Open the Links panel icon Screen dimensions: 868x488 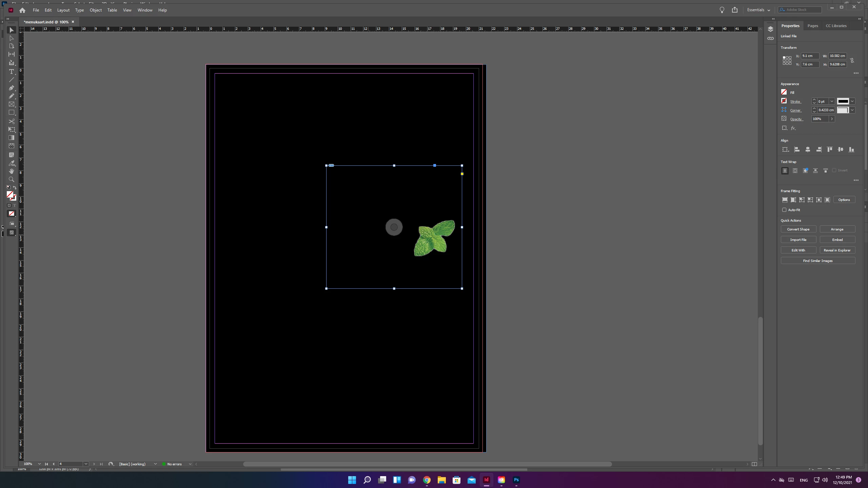tap(770, 39)
